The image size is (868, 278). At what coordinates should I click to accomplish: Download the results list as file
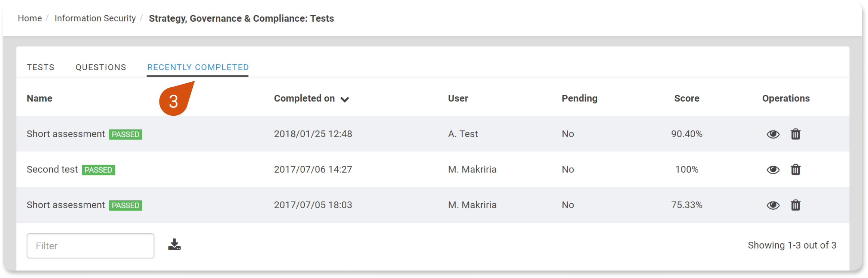click(174, 245)
